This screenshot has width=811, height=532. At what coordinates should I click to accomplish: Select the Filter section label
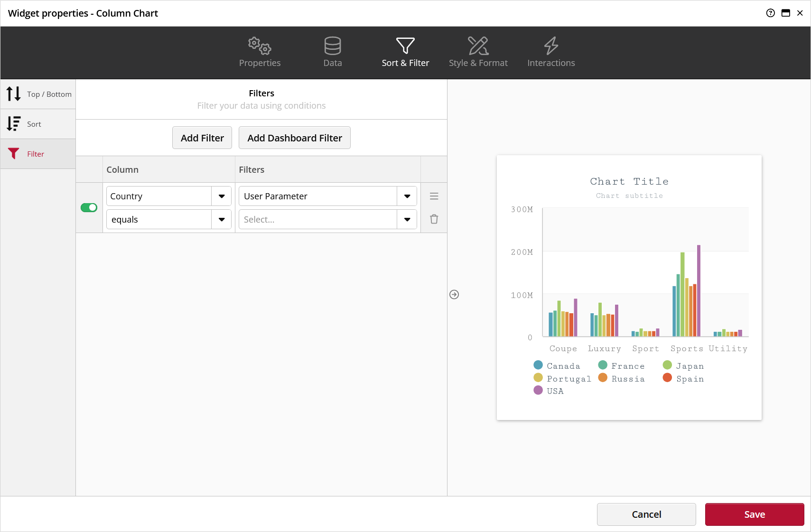(x=36, y=154)
